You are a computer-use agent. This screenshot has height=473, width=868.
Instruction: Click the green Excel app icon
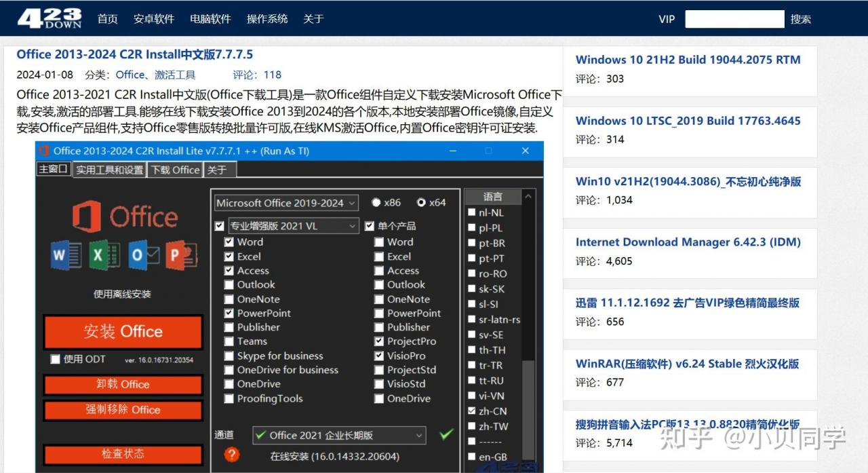[x=104, y=255]
